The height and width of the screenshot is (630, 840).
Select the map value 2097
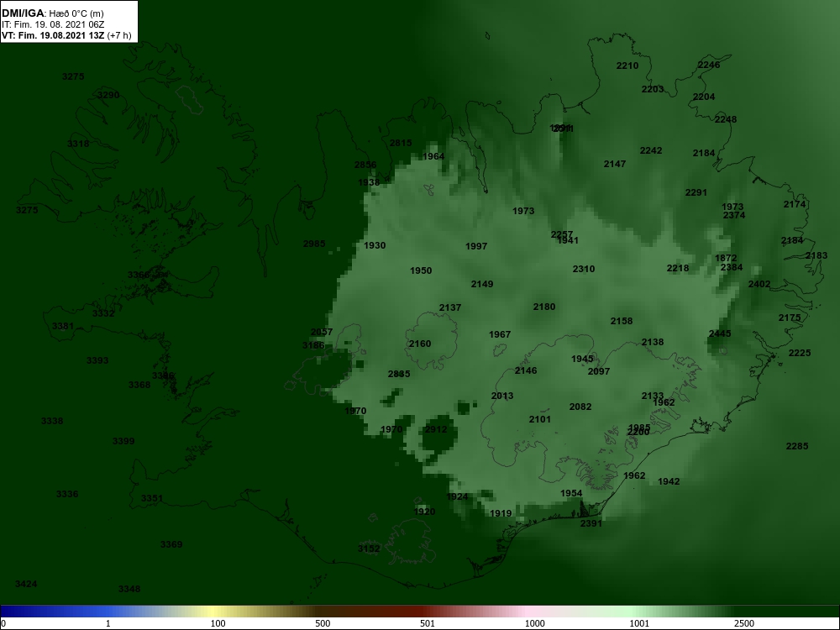(598, 371)
